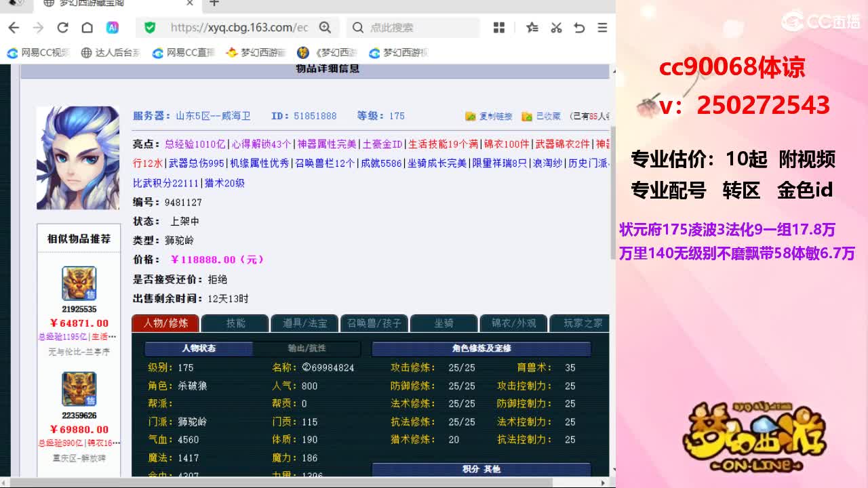
Task: Click the 神器属性完美 highlight
Action: tap(327, 144)
